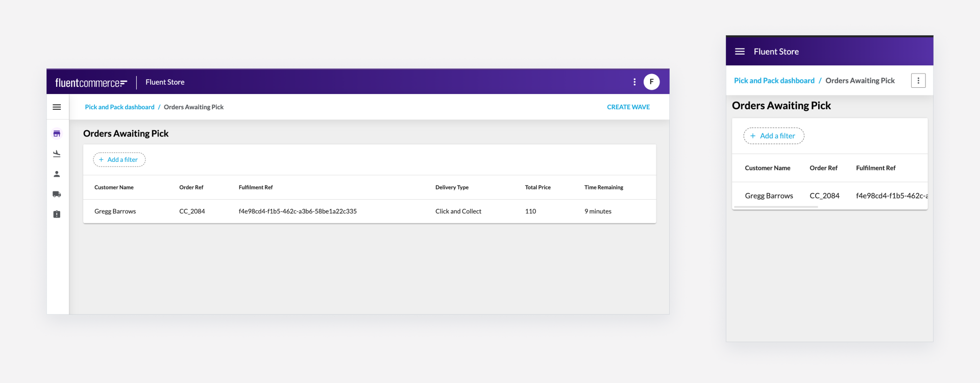The image size is (980, 383).
Task: Click the fluentcommerce logo
Action: coord(91,83)
